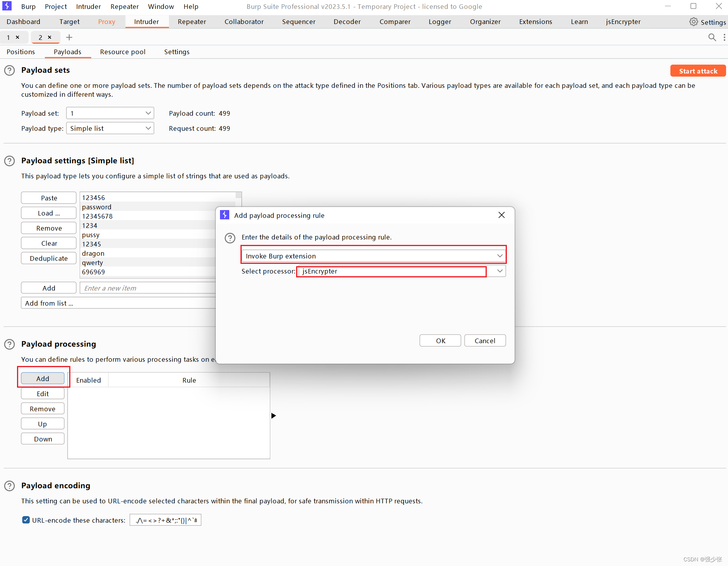Switch to the Logger tab

[x=440, y=22]
